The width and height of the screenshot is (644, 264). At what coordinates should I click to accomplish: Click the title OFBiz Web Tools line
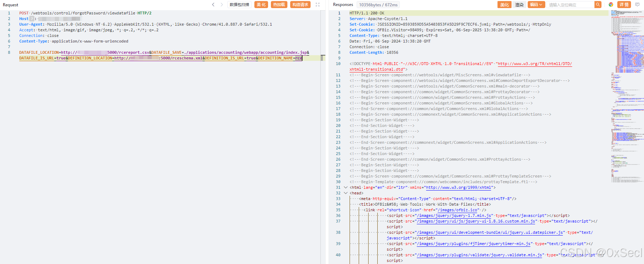425,204
